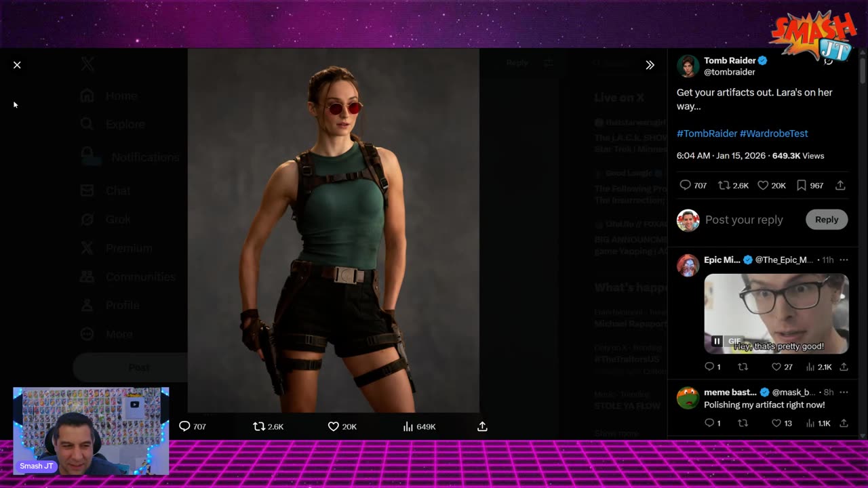Viewport: 868px width, 488px height.
Task: Open the 8h timestamp on meme bast...'s reply
Action: [x=828, y=392]
